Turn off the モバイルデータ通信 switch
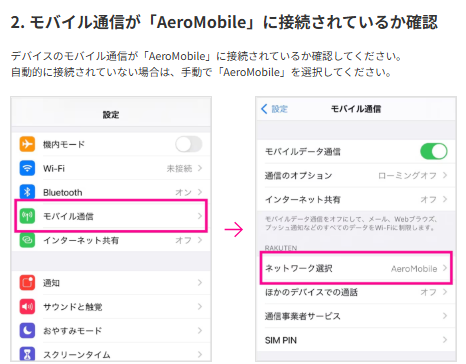The width and height of the screenshot is (466, 364). coord(434,151)
